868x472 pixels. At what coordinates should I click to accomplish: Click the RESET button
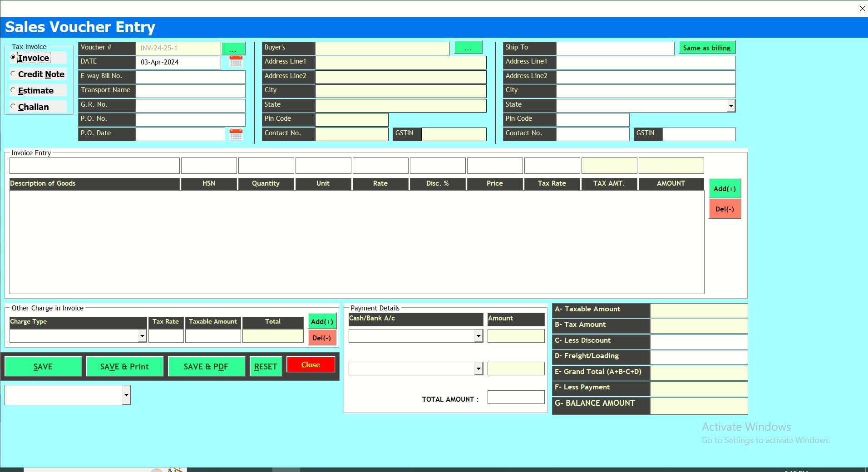pyautogui.click(x=266, y=367)
